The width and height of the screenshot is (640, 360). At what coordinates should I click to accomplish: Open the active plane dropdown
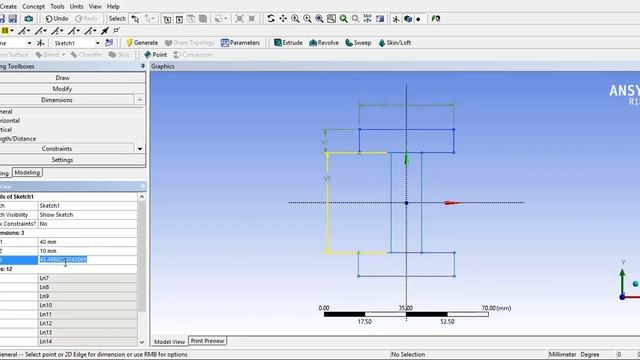pyautogui.click(x=29, y=43)
